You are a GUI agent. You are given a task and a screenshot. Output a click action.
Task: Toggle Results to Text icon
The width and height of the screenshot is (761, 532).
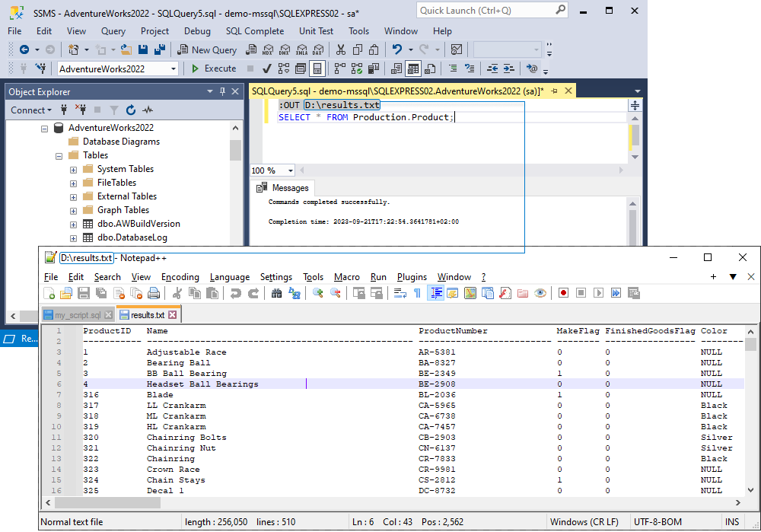pos(396,69)
